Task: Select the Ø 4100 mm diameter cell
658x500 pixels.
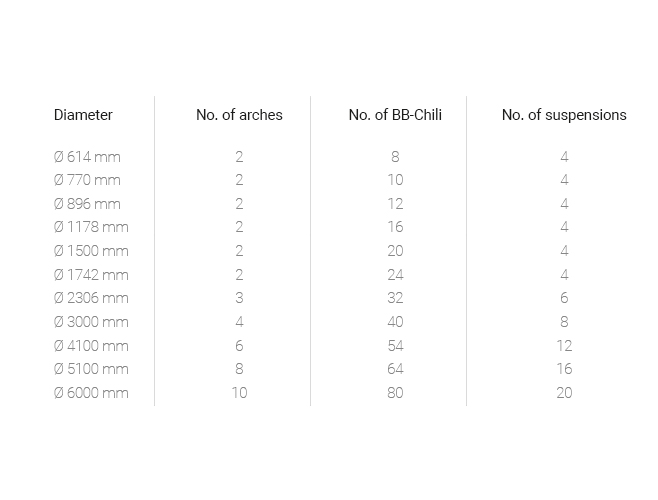Action: tap(91, 346)
